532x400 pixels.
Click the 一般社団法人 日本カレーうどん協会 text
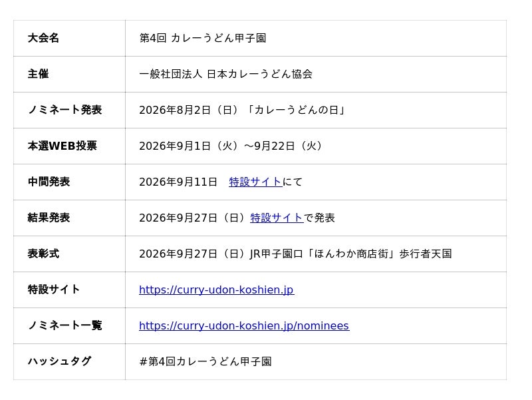225,74
